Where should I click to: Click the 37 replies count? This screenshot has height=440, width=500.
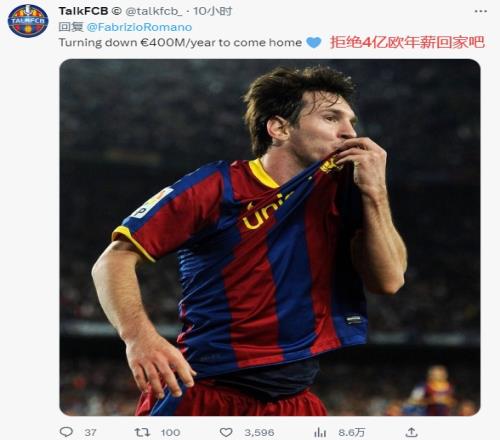(90, 433)
